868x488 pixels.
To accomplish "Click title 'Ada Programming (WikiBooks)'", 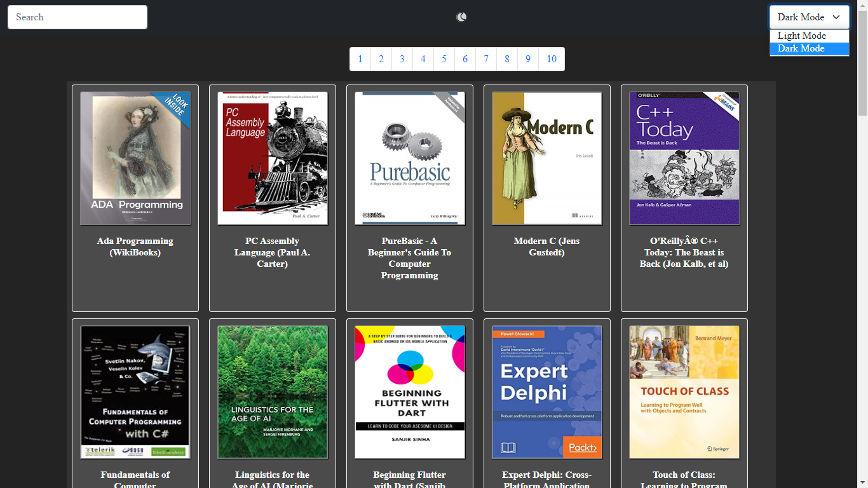I will point(135,247).
